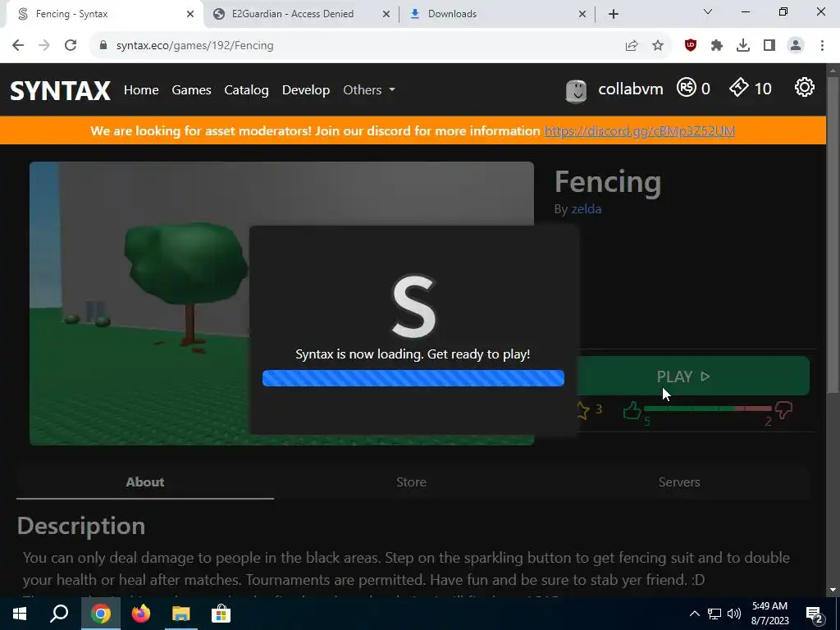Open the network icon in system tray
Image resolution: width=840 pixels, height=630 pixels.
point(714,614)
